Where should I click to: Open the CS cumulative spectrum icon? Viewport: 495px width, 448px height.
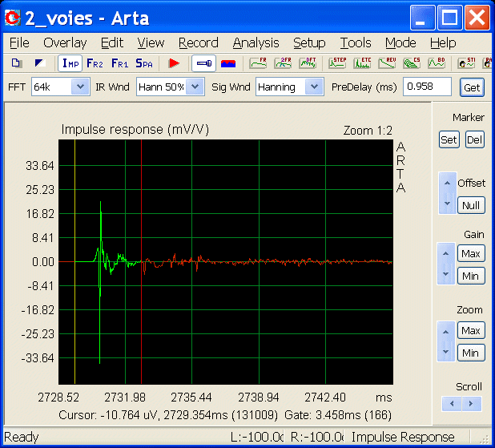coord(412,63)
